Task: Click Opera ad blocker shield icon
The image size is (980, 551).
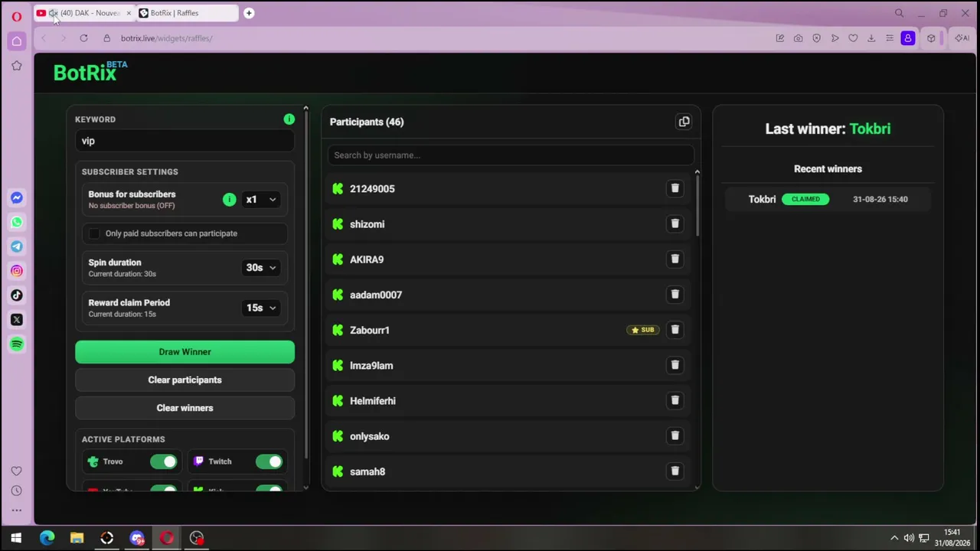Action: pos(816,38)
